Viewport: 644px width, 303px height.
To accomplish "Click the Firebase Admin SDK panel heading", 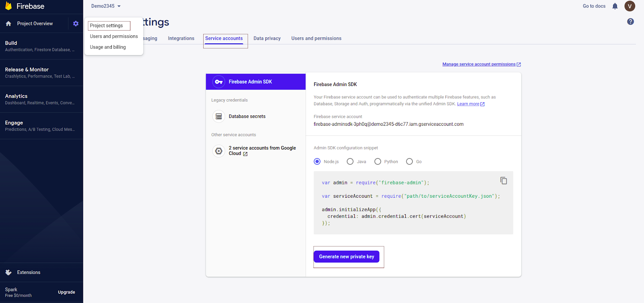I will (335, 84).
